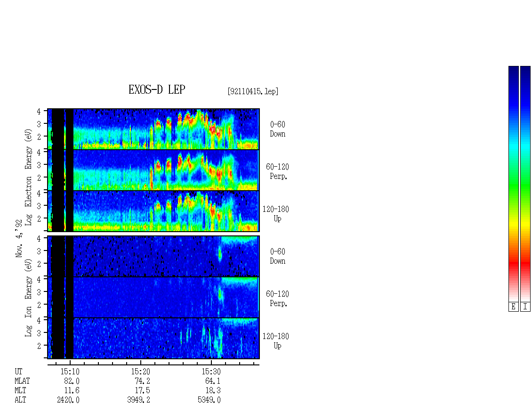Click the [92110415.lep] file name label
The width and height of the screenshot is (532, 412).
pyautogui.click(x=253, y=91)
